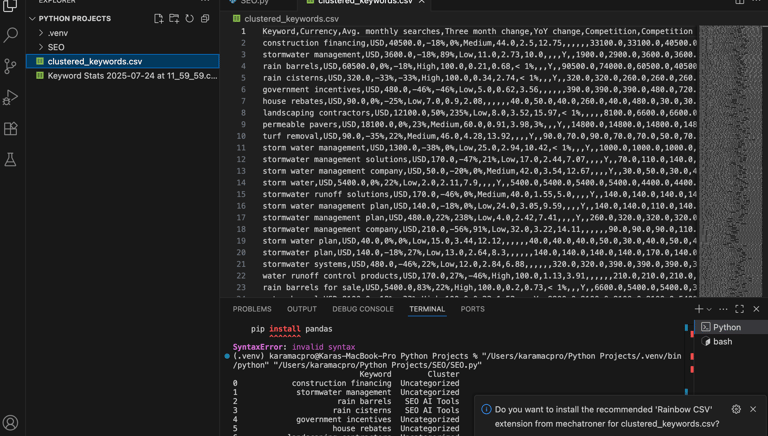Image resolution: width=768 pixels, height=436 pixels.
Task: Click the 'government incentives' editor line
Action: coord(480,89)
